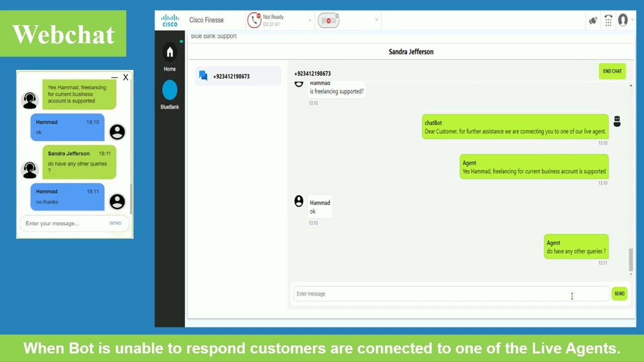This screenshot has height=362, width=644.
Task: Click the 03:37:47 status timer
Action: point(271,24)
